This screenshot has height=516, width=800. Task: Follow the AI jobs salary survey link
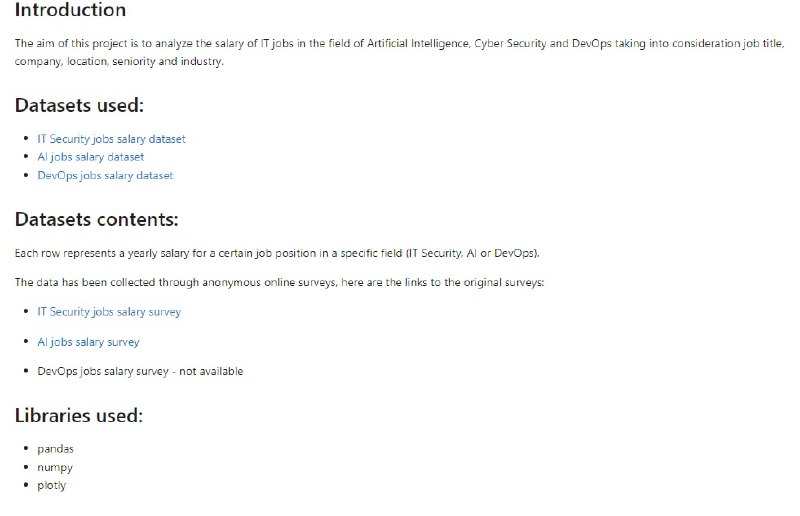pos(88,342)
